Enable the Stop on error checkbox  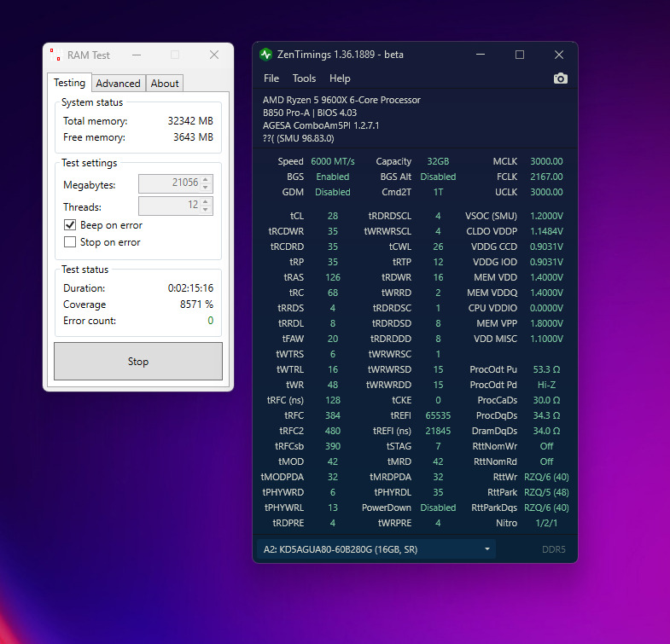click(x=70, y=242)
